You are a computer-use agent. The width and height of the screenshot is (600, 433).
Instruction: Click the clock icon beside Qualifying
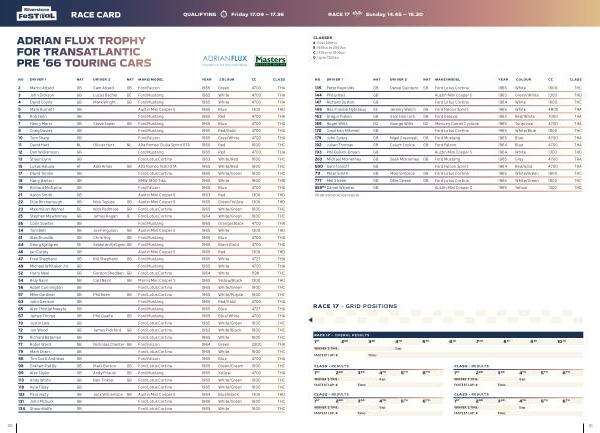point(224,14)
